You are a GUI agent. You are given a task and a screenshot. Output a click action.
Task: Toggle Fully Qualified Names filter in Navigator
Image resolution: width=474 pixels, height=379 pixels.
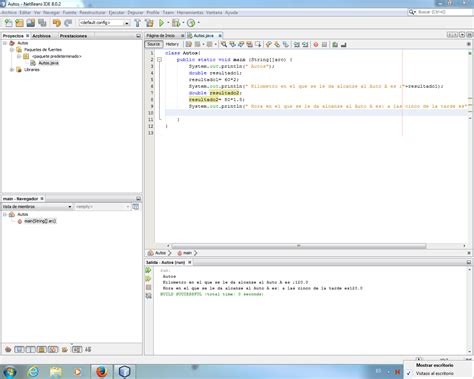tap(65, 349)
